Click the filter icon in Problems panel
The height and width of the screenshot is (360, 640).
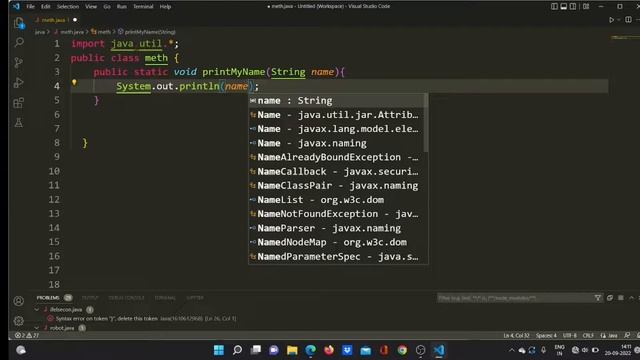point(598,298)
